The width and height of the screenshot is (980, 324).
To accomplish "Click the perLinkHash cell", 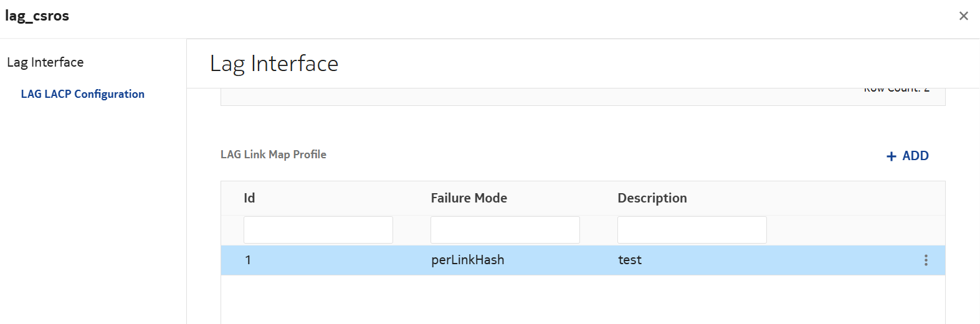I will coord(467,260).
